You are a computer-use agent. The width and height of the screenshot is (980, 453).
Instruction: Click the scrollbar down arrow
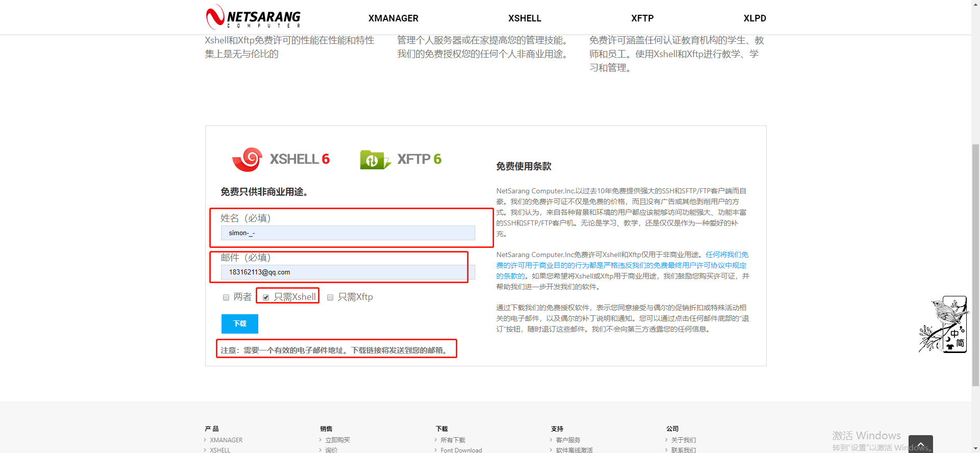(975, 449)
